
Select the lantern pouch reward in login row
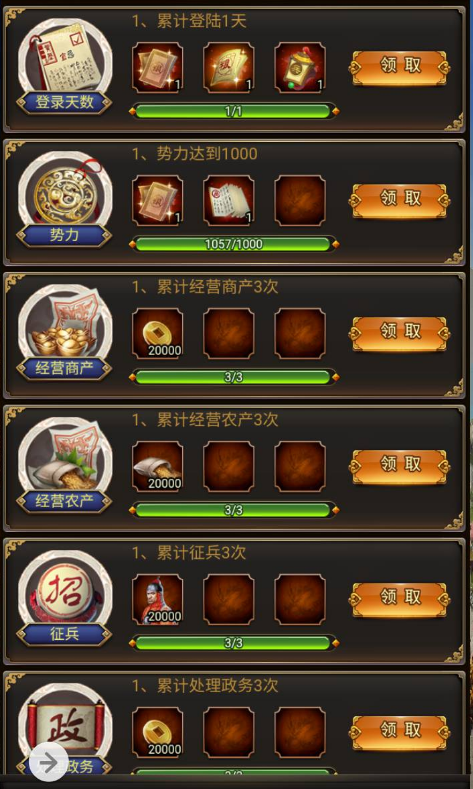point(300,68)
